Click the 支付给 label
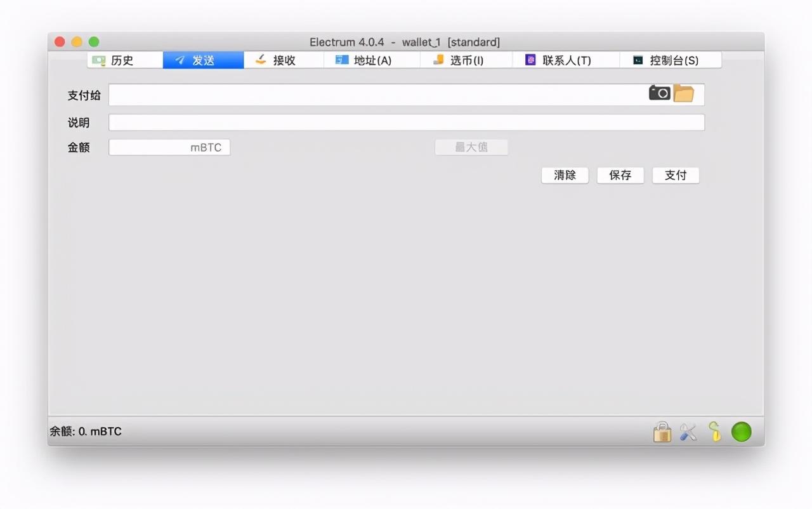 pos(84,95)
